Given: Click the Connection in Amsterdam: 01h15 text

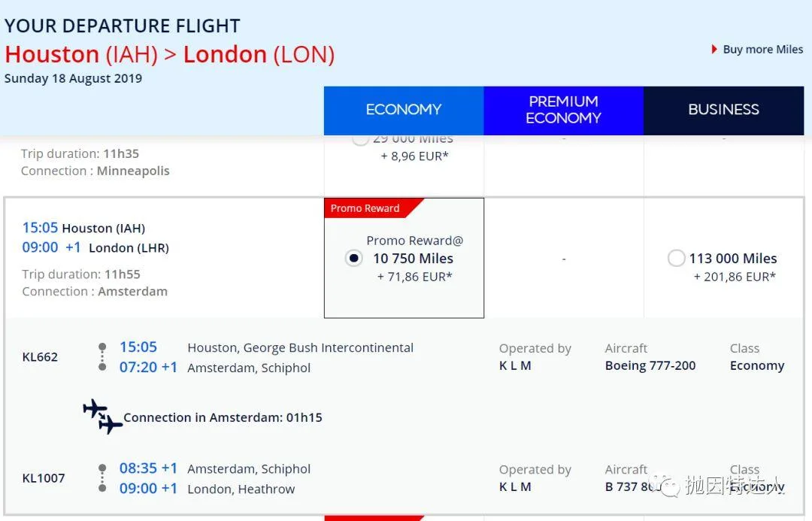Looking at the screenshot, I should pos(223,417).
